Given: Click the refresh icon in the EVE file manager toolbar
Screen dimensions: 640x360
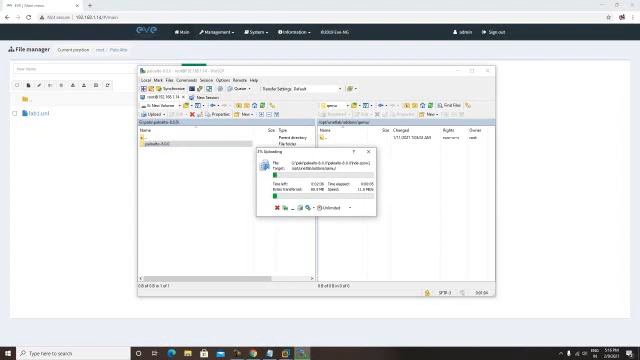Looking at the screenshot, I should click(107, 85).
